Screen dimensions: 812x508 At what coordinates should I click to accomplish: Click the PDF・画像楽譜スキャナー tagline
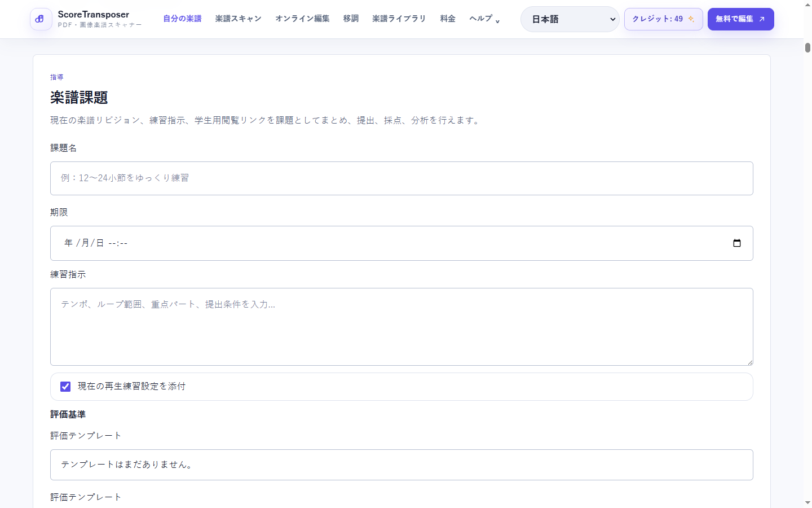click(99, 25)
